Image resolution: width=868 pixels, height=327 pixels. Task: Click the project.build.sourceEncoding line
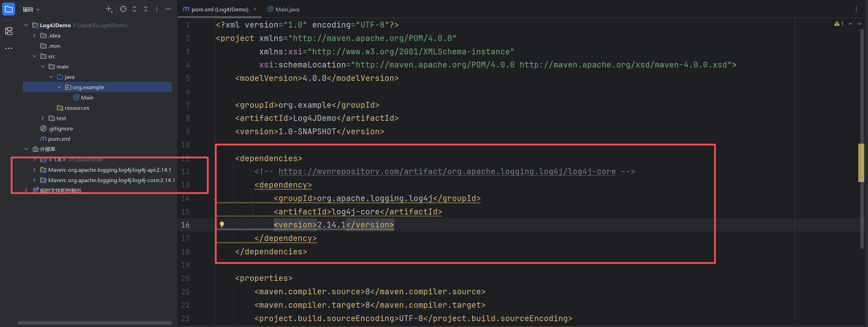point(413,318)
